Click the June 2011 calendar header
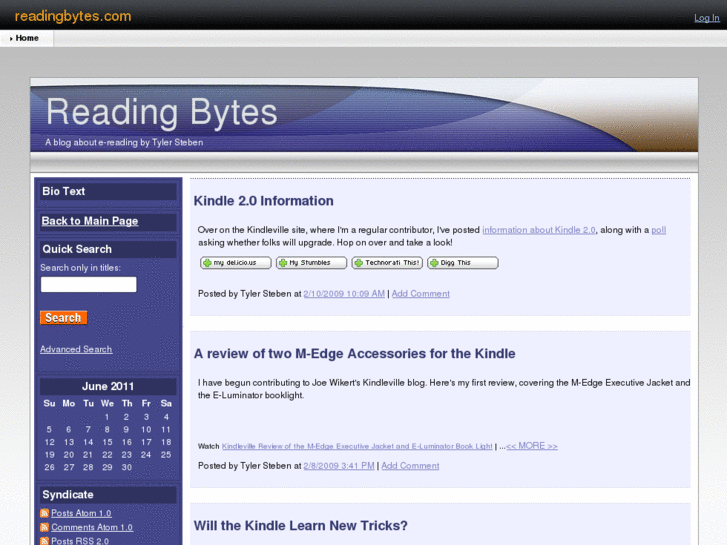 pos(108,386)
